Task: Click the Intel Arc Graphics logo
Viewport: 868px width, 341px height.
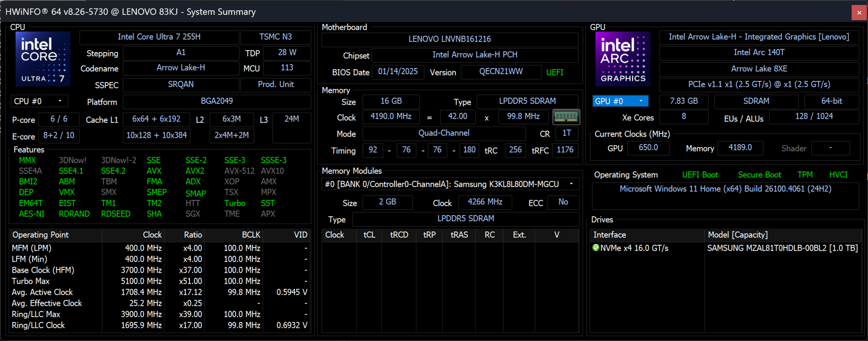Action: 623,59
